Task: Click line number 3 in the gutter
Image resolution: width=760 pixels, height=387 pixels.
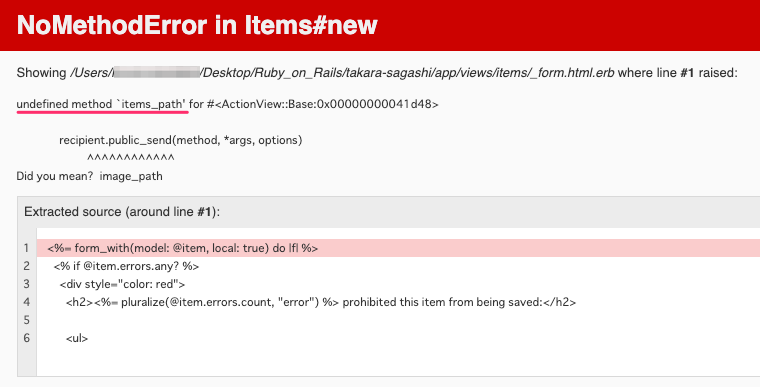Action: click(26, 284)
